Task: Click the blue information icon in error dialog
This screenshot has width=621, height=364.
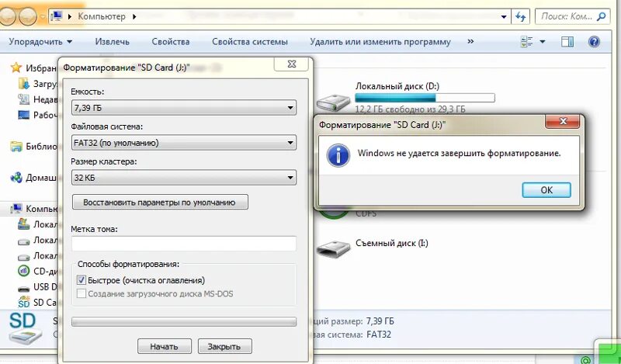Action: [338, 155]
